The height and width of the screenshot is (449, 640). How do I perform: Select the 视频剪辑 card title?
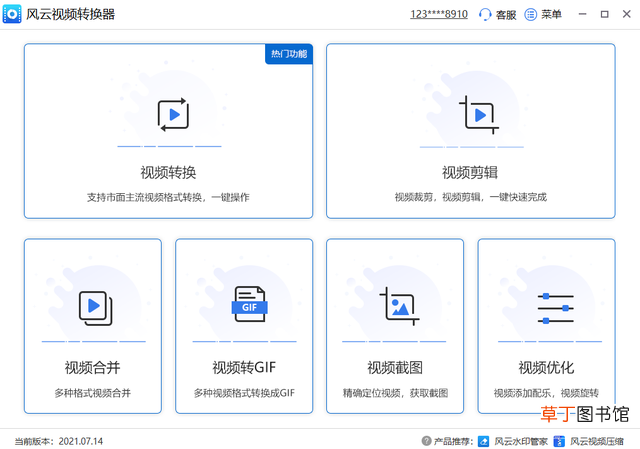click(470, 172)
